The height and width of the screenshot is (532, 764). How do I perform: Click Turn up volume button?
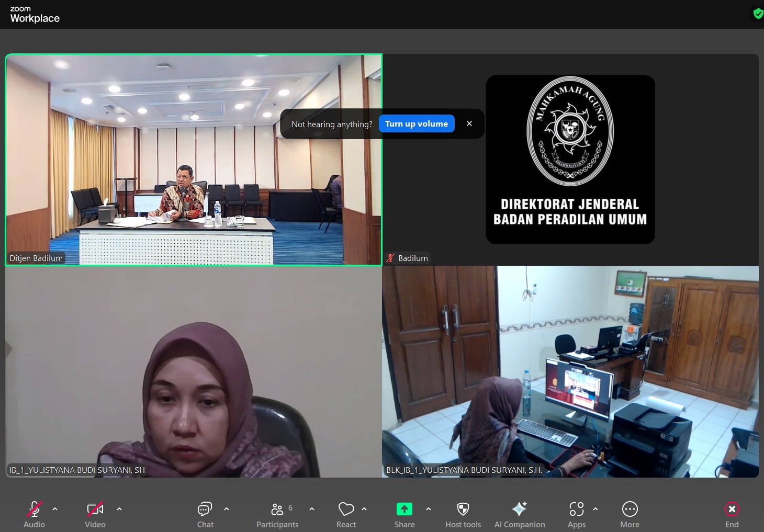(x=417, y=124)
